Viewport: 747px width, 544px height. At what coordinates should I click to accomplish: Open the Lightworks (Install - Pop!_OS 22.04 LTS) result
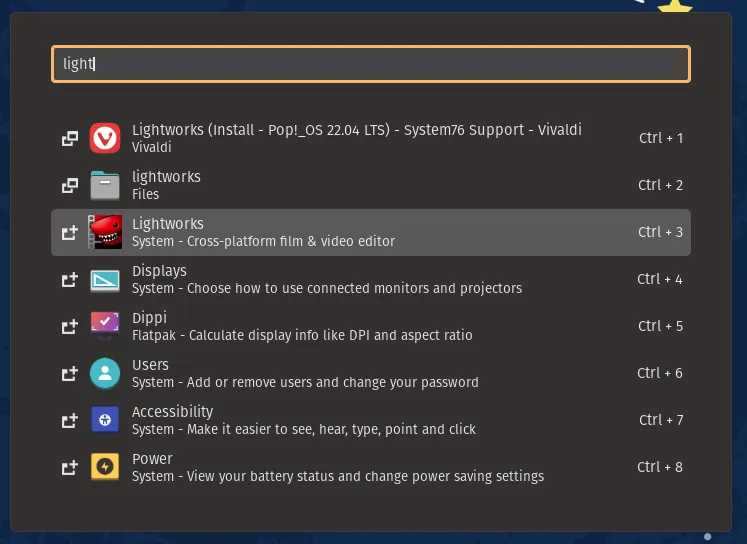(x=357, y=130)
